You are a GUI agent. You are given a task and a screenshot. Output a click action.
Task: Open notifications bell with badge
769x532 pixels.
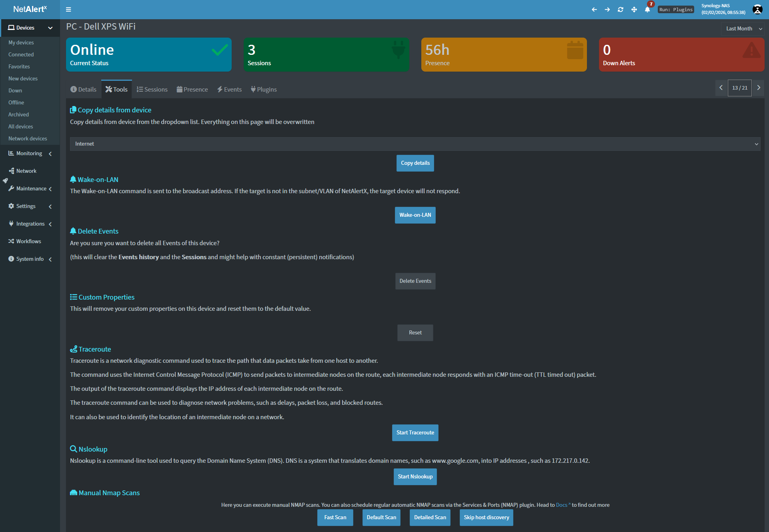pos(647,10)
